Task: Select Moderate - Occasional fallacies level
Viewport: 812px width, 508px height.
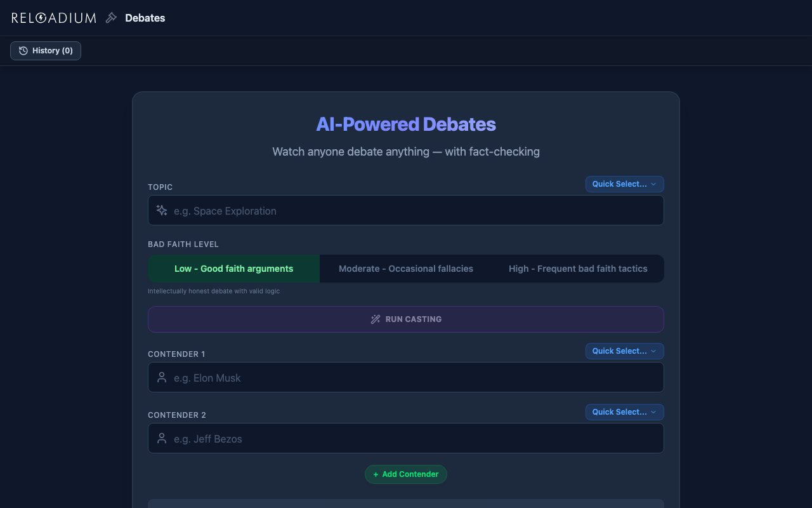Action: [x=406, y=269]
